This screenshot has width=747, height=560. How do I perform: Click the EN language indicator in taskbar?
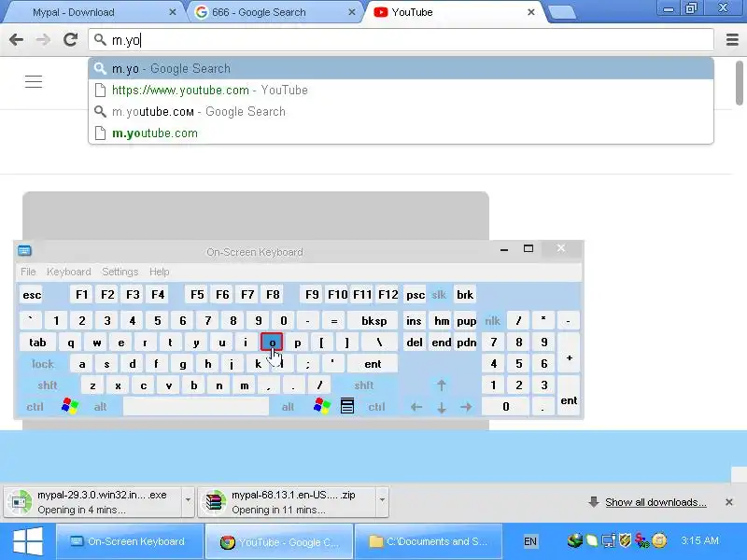[x=529, y=541]
